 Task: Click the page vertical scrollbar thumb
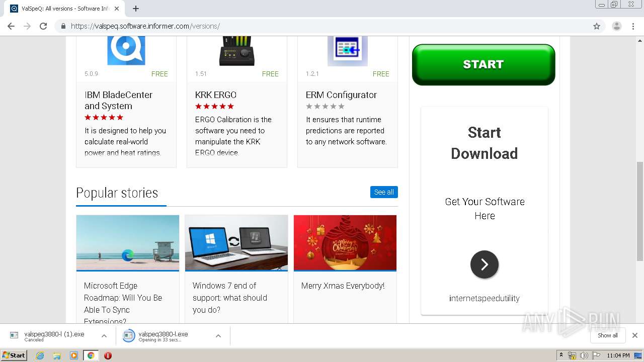(639, 211)
